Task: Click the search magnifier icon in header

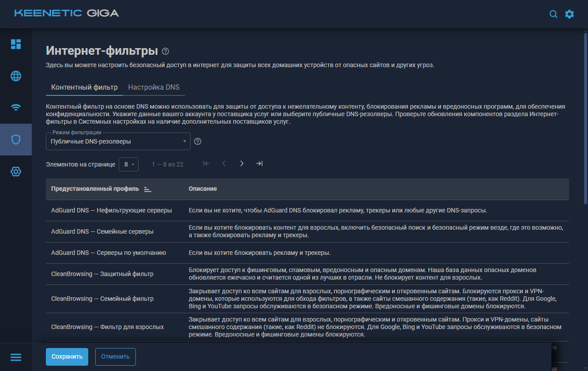Action: pyautogui.click(x=553, y=14)
